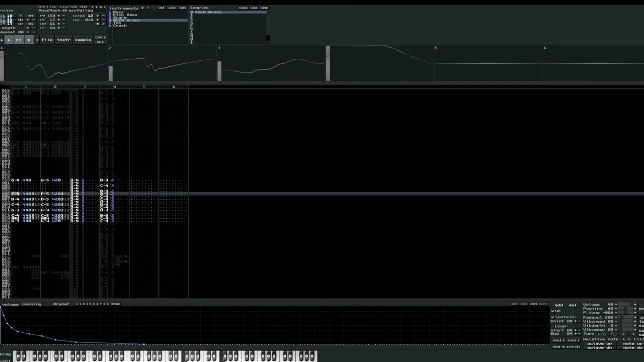Screen dimensions: 644x362
Task: Click the envelope STORE button
Action: [x=116, y=304]
